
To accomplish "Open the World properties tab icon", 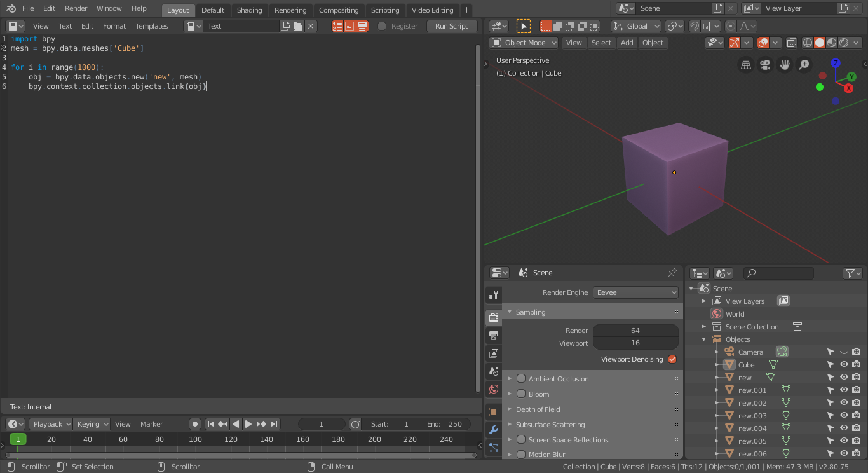I will coord(494,389).
